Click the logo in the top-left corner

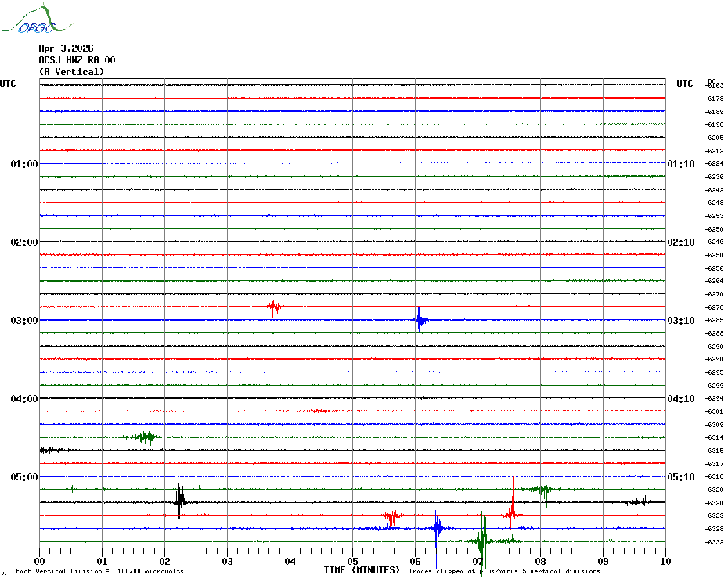(28, 20)
